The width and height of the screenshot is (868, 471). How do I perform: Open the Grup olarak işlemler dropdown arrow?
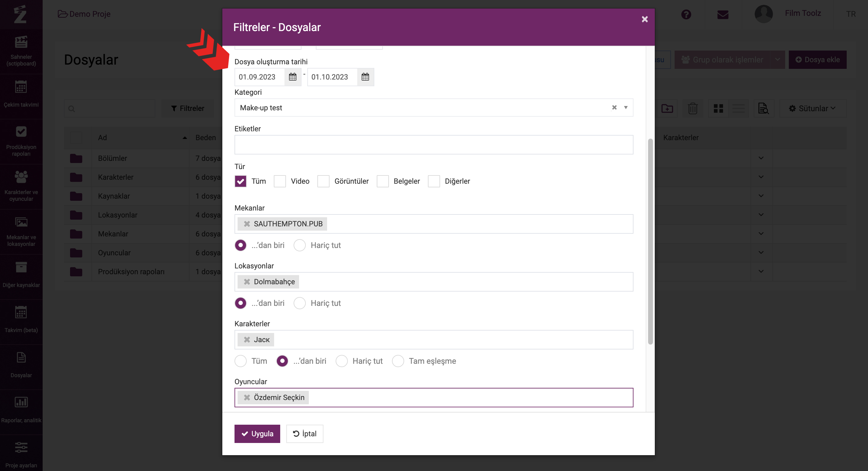pos(777,60)
